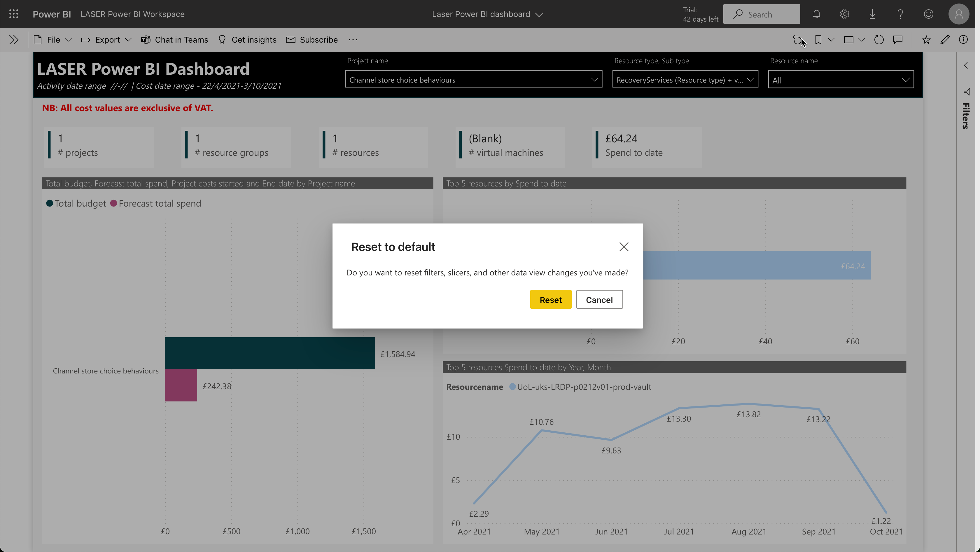Open the Export menu
The height and width of the screenshot is (552, 980).
tap(106, 40)
